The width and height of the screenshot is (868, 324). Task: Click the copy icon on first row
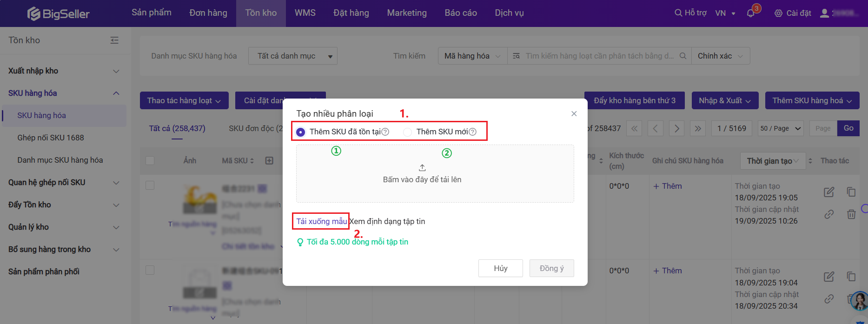coord(851,192)
